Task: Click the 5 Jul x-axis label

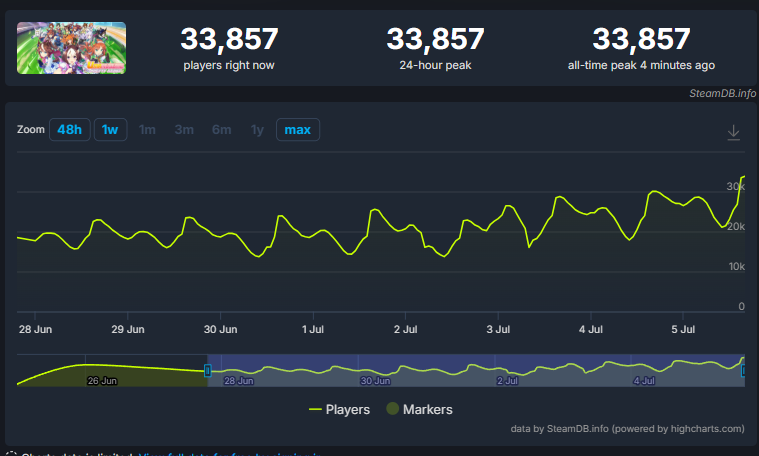Action: (683, 329)
